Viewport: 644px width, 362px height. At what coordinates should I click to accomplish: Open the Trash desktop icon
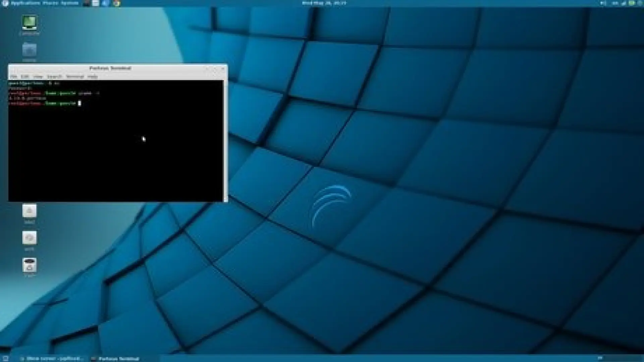coord(30,265)
